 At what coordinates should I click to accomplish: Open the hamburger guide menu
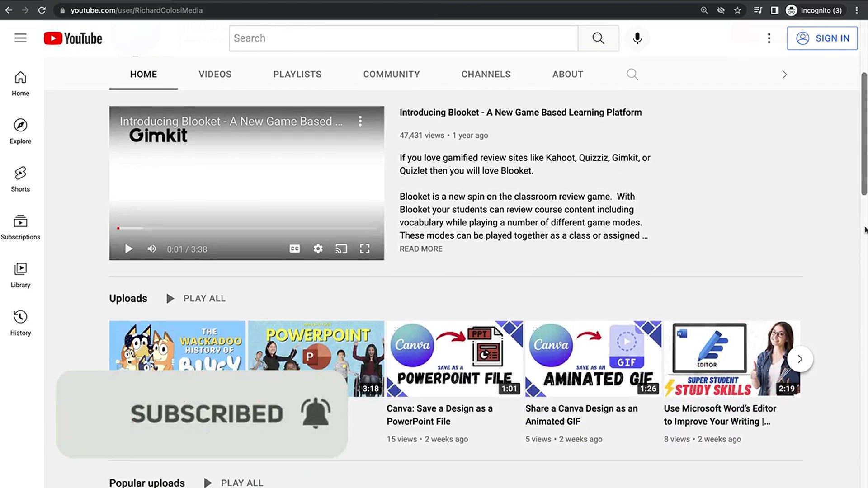pos(20,38)
